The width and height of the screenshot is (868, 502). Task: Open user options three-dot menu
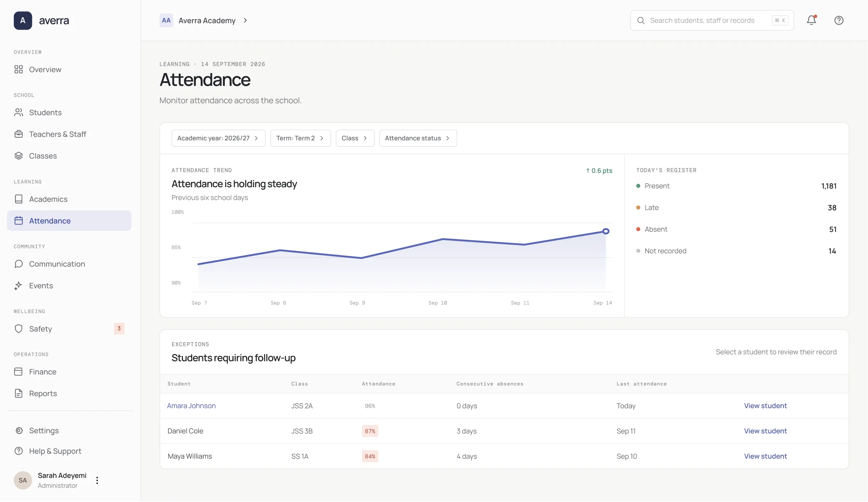click(x=97, y=480)
